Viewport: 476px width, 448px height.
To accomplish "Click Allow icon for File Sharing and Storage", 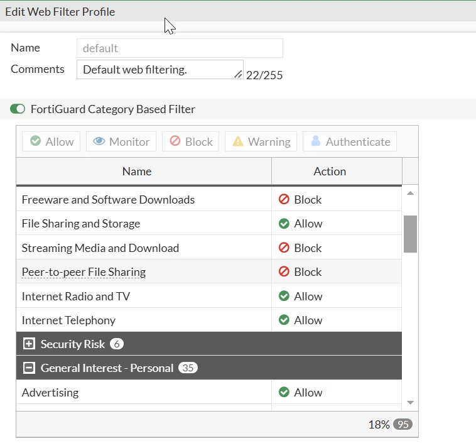I will pos(284,223).
